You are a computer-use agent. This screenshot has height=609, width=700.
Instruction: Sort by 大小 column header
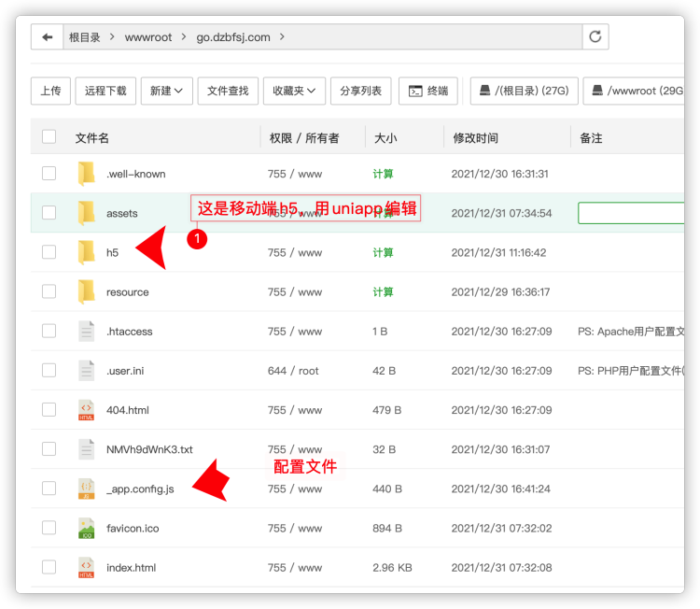(385, 138)
